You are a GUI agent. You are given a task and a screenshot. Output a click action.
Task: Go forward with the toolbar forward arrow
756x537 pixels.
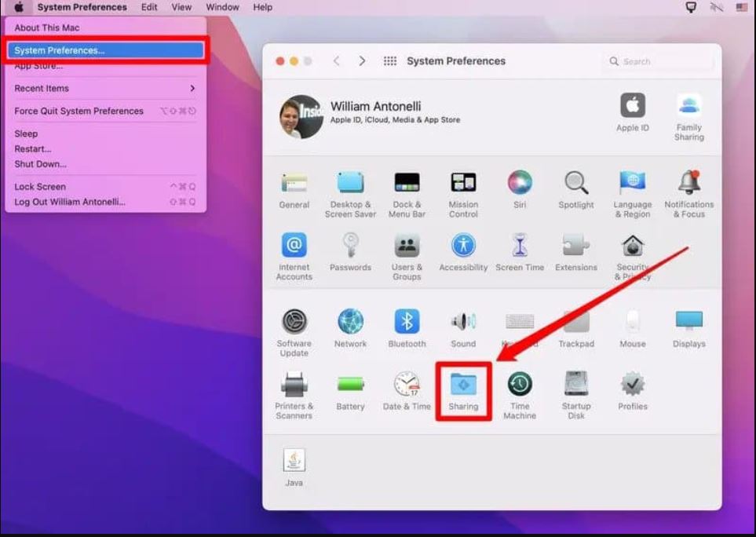point(362,60)
